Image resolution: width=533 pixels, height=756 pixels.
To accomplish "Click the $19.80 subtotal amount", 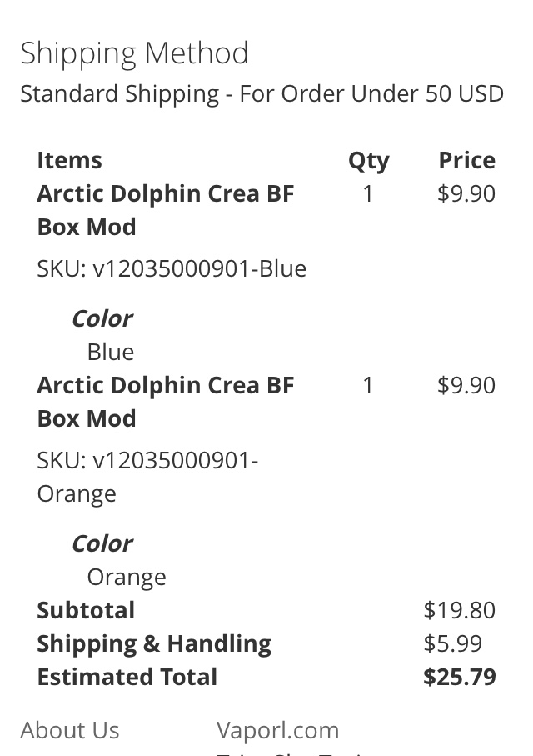I will (459, 610).
